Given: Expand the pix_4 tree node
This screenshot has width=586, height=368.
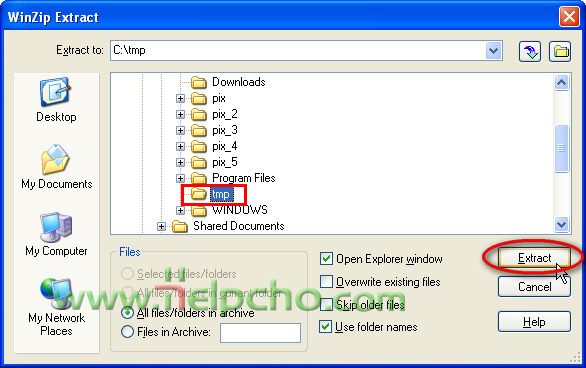Looking at the screenshot, I should [181, 146].
